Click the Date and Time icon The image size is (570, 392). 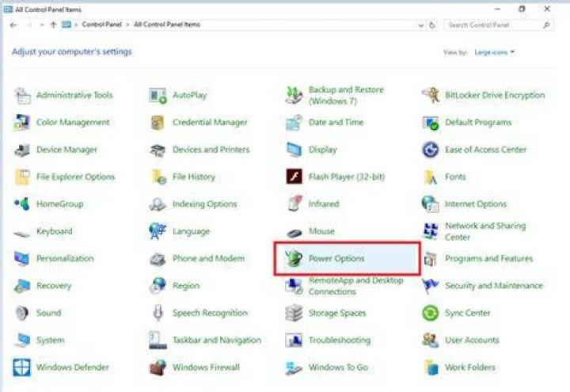[x=294, y=123]
